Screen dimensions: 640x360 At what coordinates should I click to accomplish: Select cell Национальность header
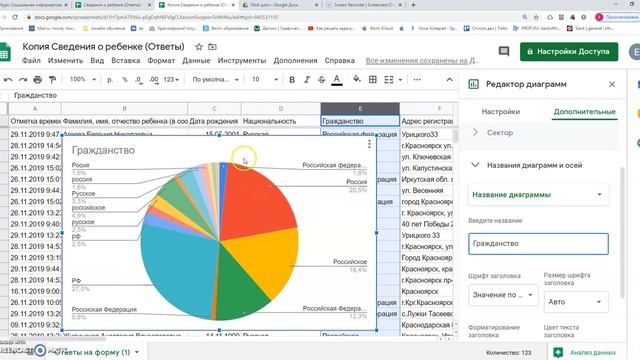click(281, 121)
